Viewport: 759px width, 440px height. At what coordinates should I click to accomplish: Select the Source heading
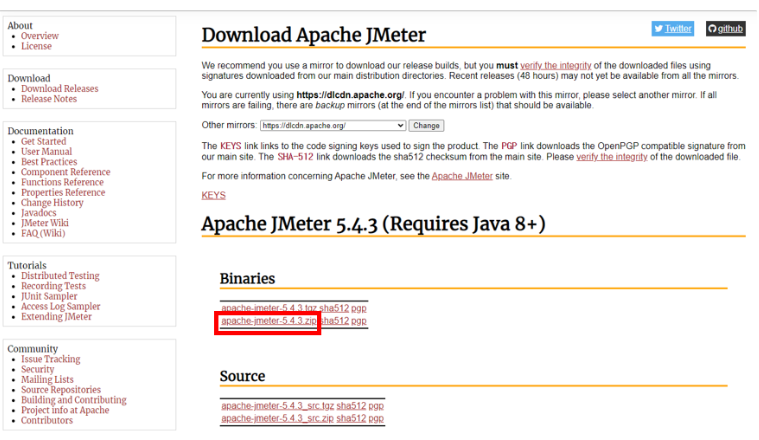point(243,376)
